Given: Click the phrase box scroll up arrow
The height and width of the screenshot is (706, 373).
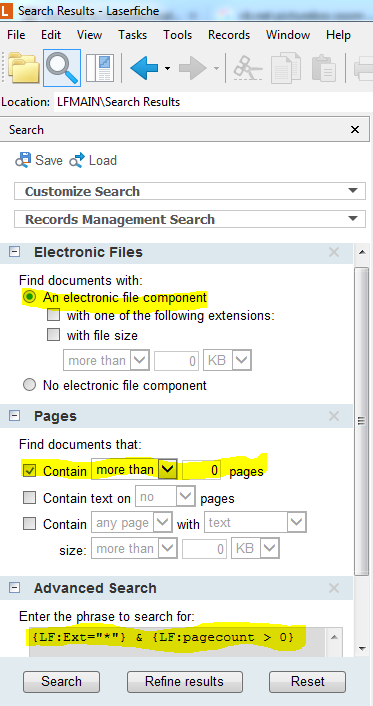Looking at the screenshot, I should coord(334,637).
